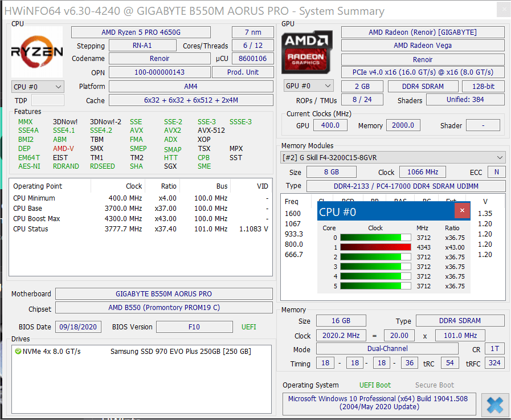Viewport: 511px width, 420px height.
Task: Click the 2 GB GPU memory field
Action: (362, 87)
